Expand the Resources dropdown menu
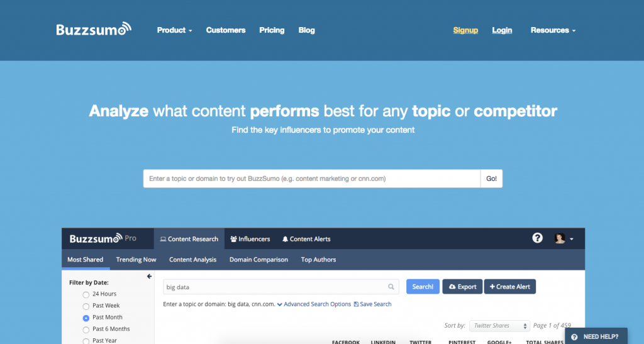 (x=553, y=30)
